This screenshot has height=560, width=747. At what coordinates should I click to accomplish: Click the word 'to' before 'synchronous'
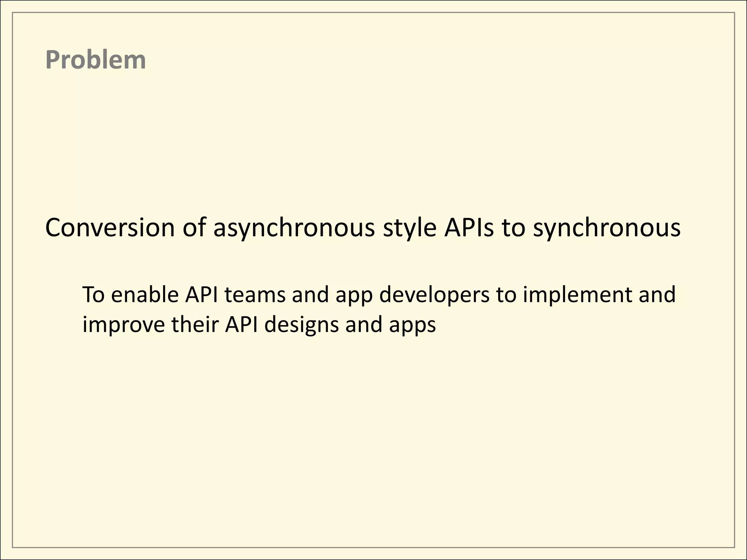tap(514, 228)
